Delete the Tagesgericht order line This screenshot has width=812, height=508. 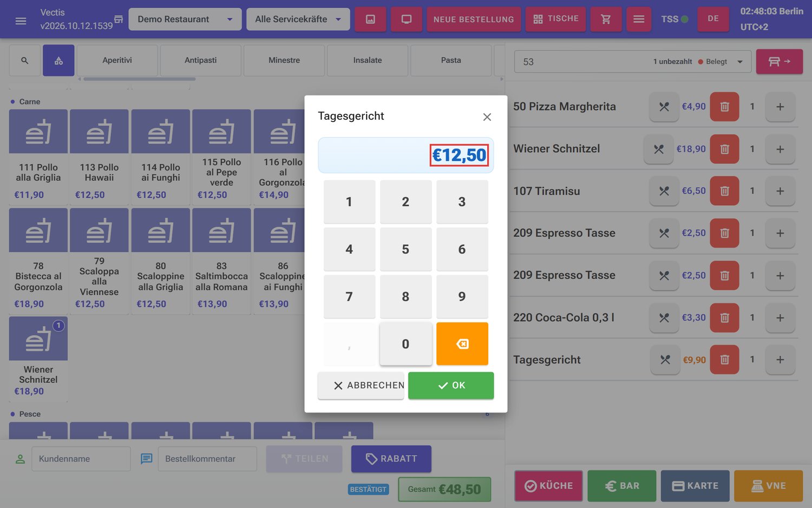point(724,360)
